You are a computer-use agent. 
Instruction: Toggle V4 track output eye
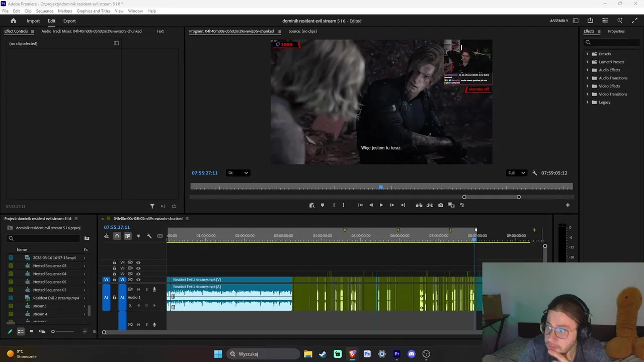click(138, 262)
